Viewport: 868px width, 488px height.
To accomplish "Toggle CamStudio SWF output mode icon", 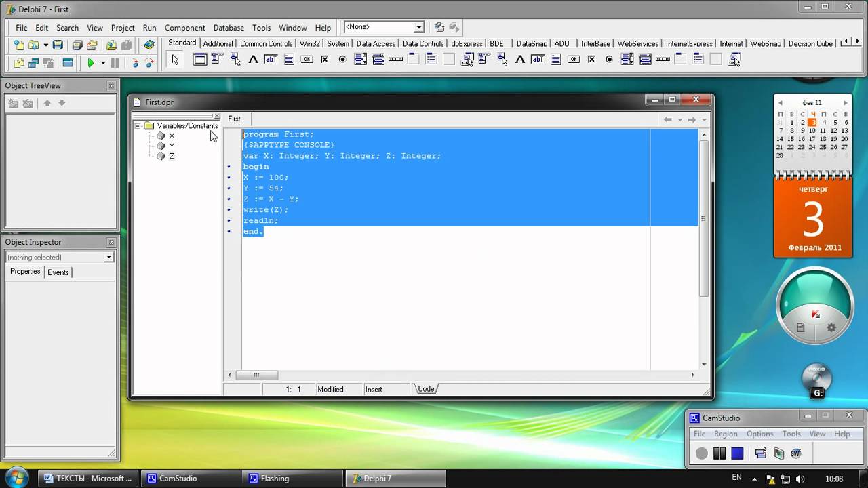I will [x=796, y=453].
